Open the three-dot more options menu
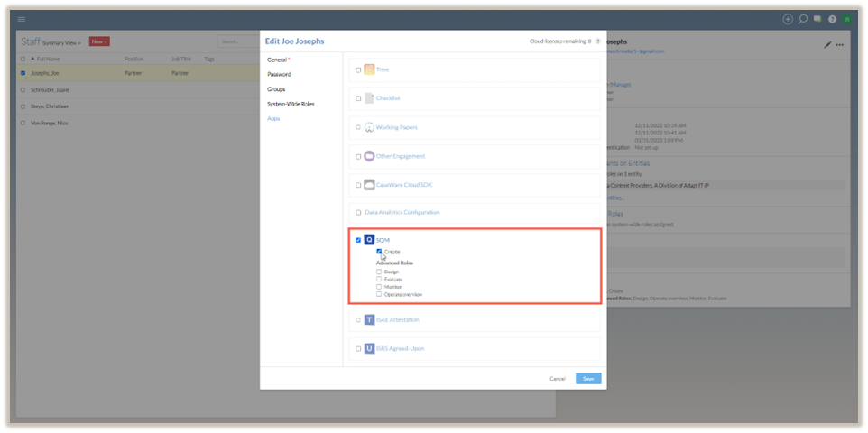 (840, 44)
